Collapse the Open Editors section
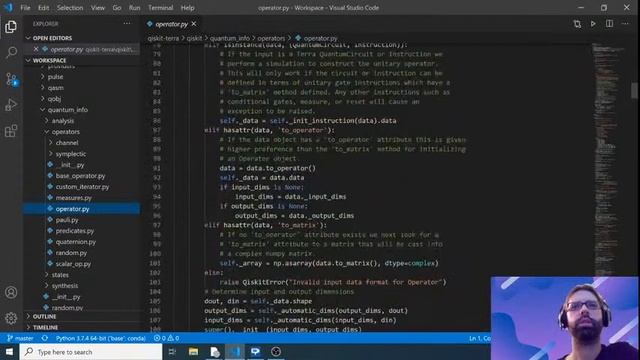Screen dimensions: 640x360 pyautogui.click(x=52, y=38)
